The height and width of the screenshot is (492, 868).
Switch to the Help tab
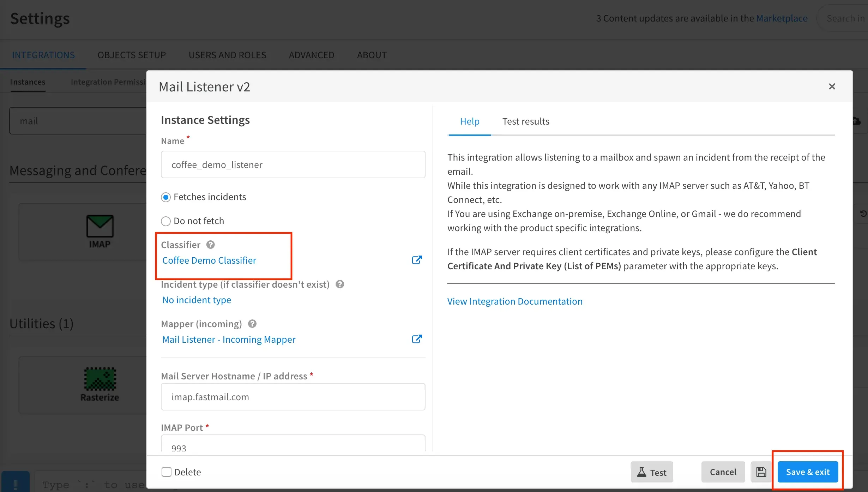point(470,121)
